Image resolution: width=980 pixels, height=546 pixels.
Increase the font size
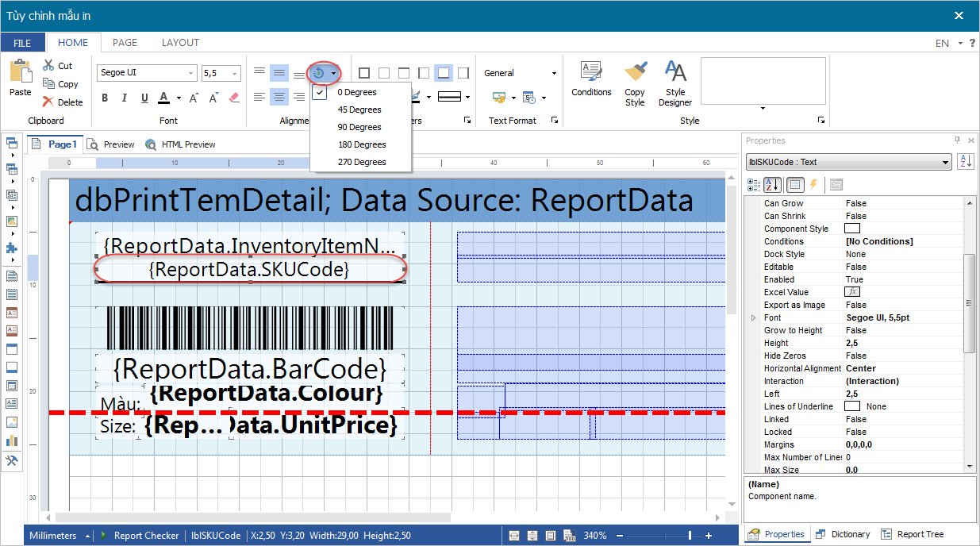[x=194, y=98]
